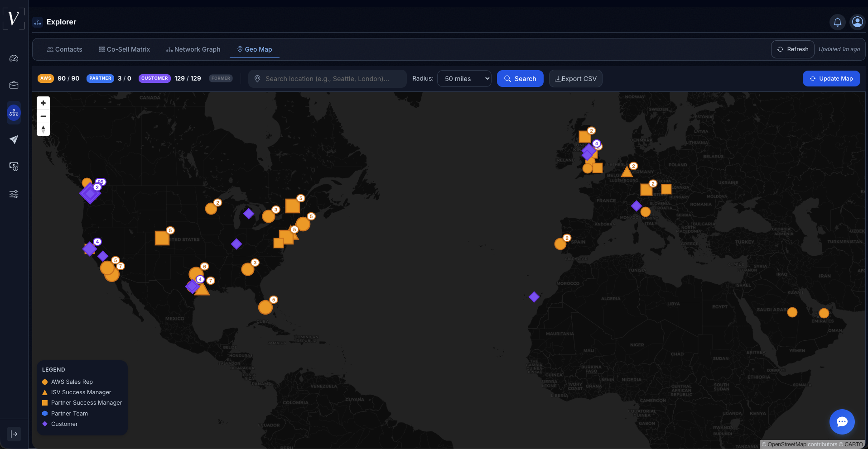Open the paper plane send icon
Viewport: 868px width, 449px height.
point(14,139)
